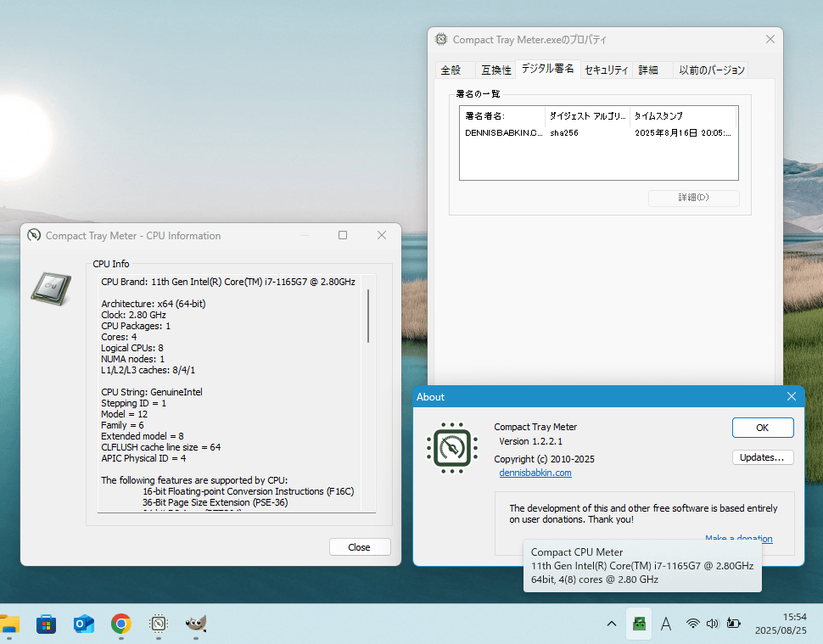Show hidden tray icons chevron
Screen dimensions: 823x644
612,624
